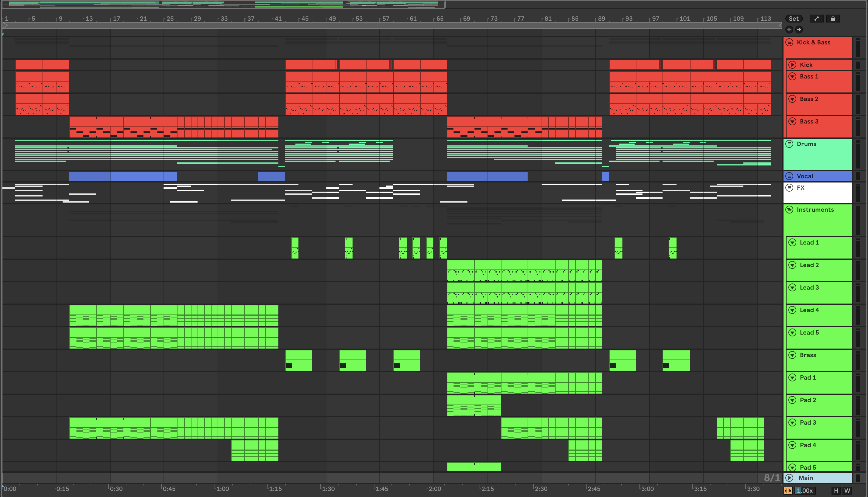Toggle the H optimize height button
Screen dimensions: 868x497
click(x=836, y=491)
